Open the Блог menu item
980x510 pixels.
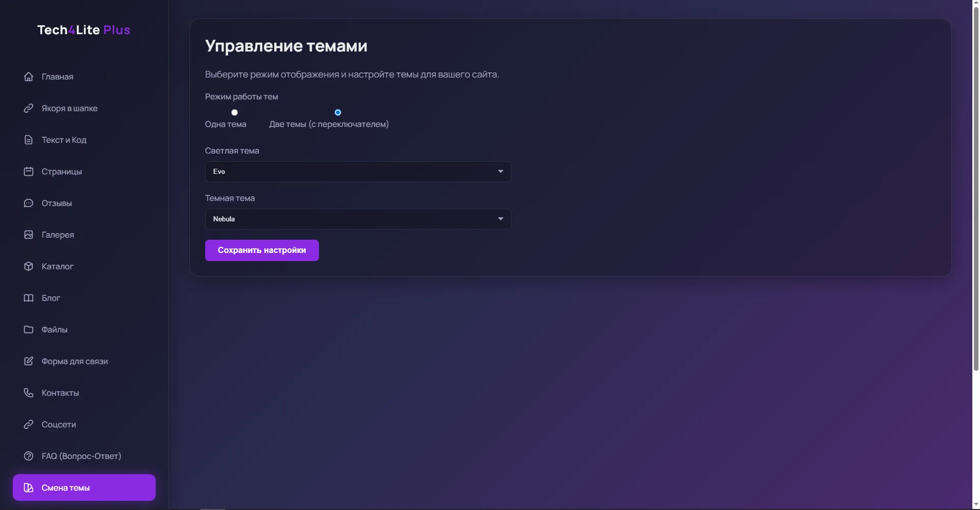[x=51, y=298]
